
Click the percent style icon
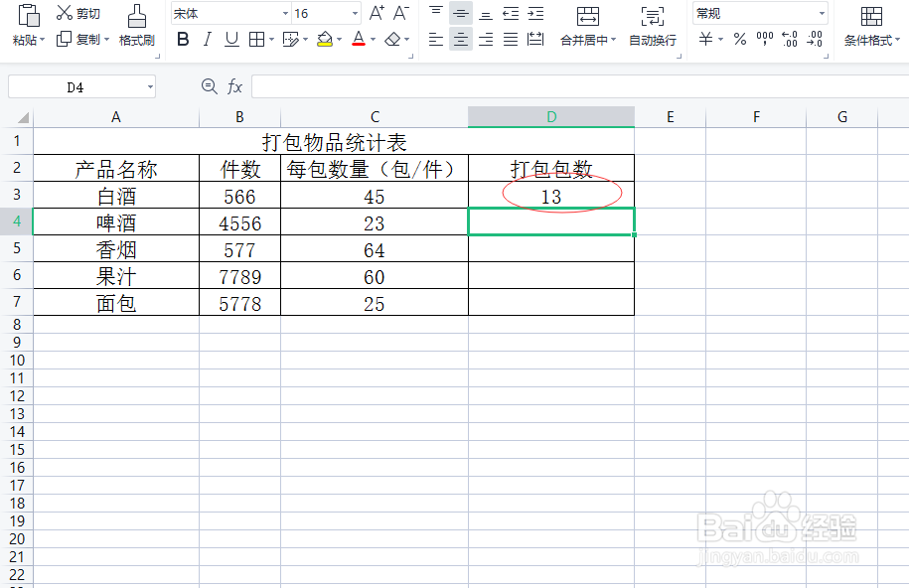point(740,38)
